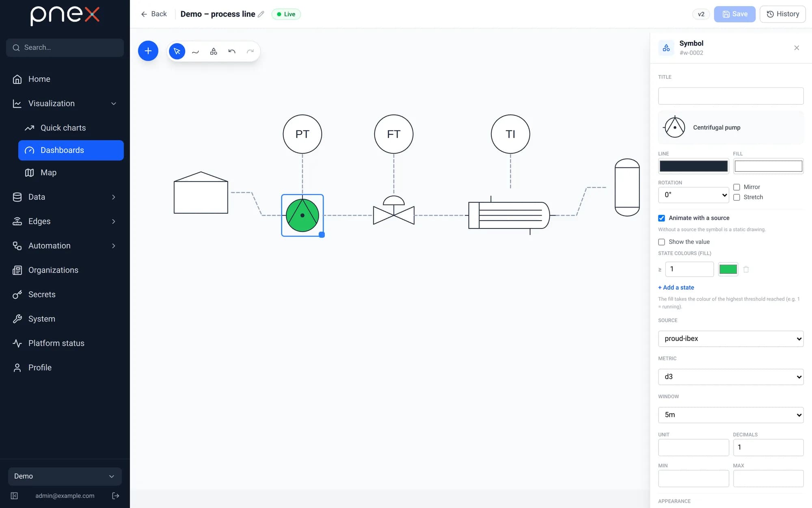Enable the Mirror checkbox
The image size is (812, 508).
[x=736, y=187]
